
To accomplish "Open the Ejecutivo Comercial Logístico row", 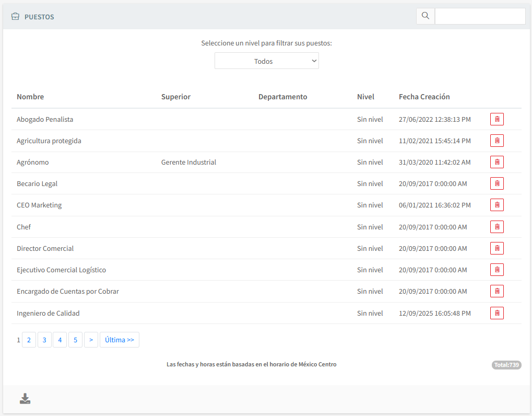I will click(x=61, y=270).
